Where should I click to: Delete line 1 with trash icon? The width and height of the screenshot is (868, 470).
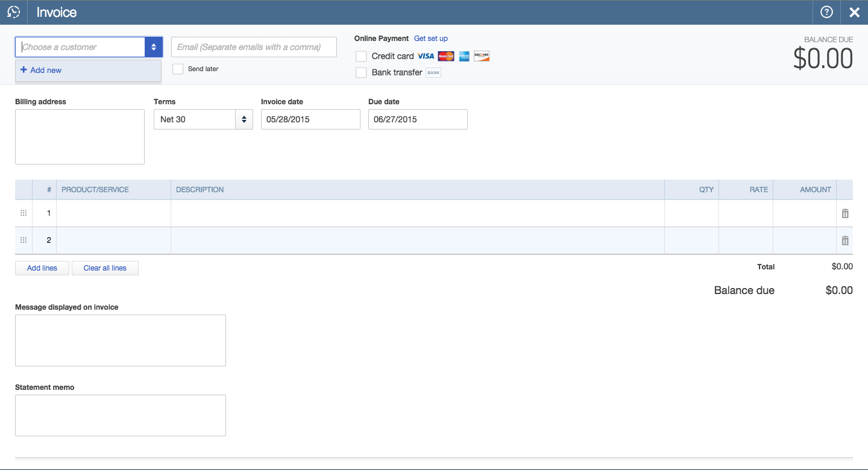pyautogui.click(x=845, y=213)
